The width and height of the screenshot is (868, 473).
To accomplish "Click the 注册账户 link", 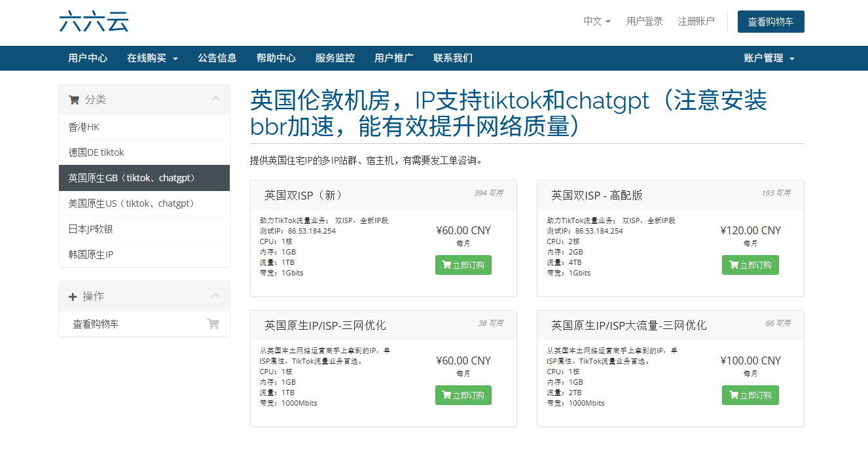I will (x=696, y=21).
